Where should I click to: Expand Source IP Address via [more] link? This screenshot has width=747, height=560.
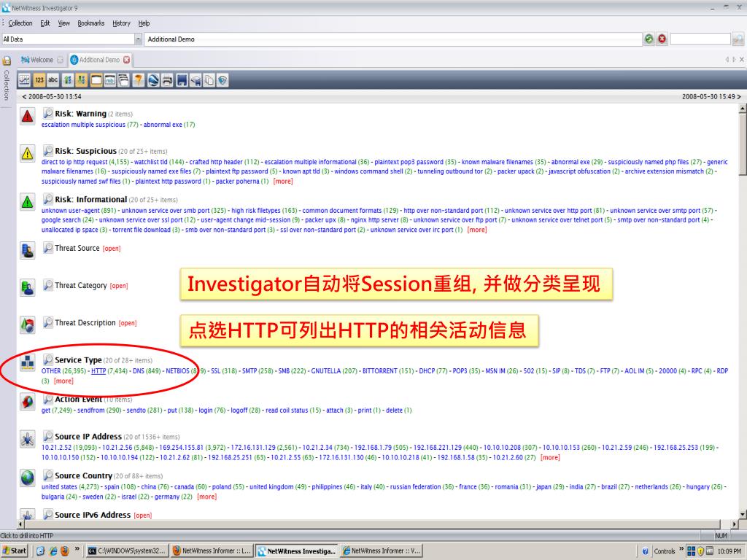[550, 458]
